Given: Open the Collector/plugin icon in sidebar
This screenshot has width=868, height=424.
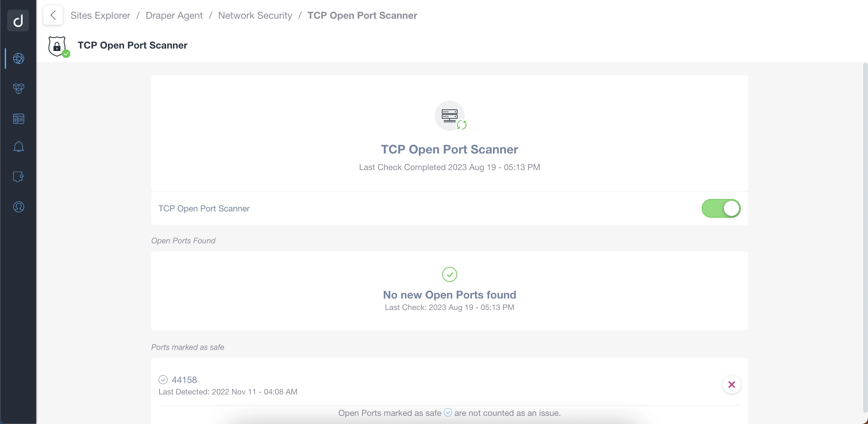Looking at the screenshot, I should click(18, 177).
